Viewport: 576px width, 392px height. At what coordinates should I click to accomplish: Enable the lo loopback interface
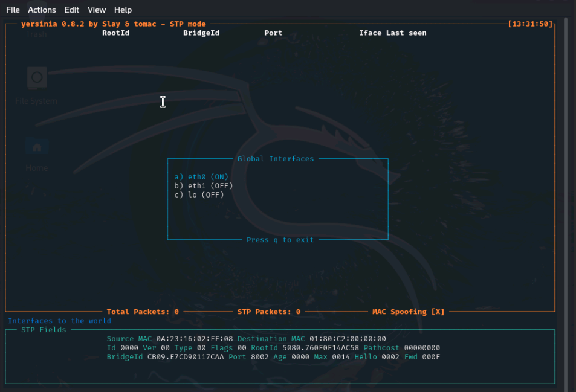[x=199, y=194]
